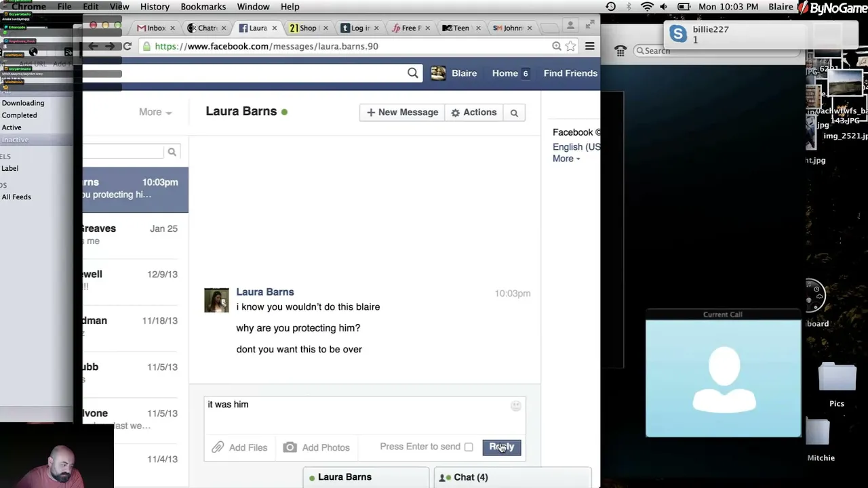Click the zoom magnifier in address bar
Image resolution: width=868 pixels, height=488 pixels.
click(x=556, y=46)
